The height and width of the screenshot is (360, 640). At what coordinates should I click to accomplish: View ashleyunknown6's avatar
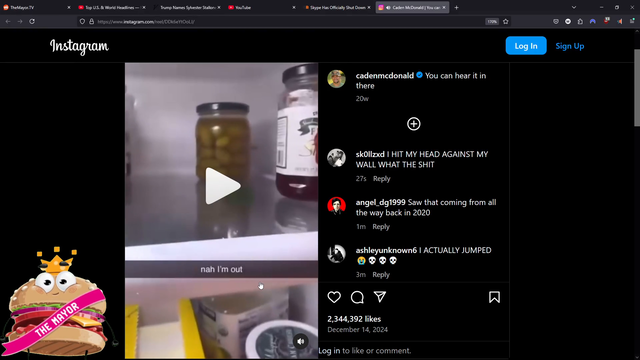(336, 253)
